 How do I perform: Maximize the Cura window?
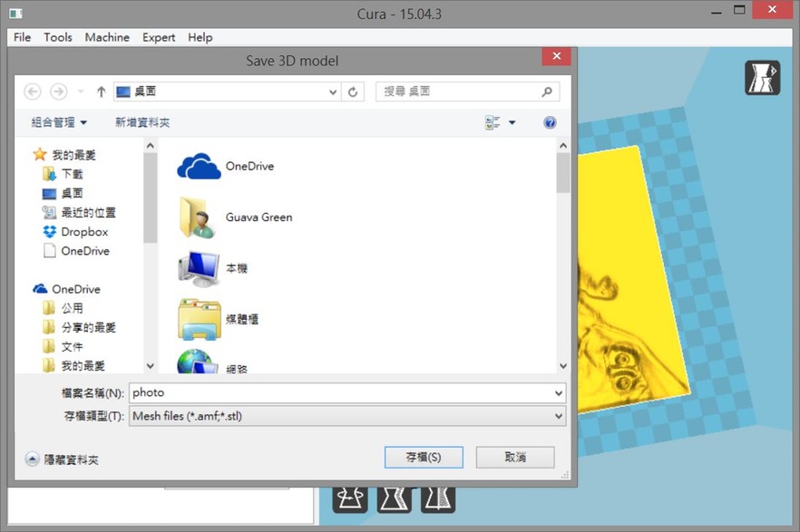739,10
